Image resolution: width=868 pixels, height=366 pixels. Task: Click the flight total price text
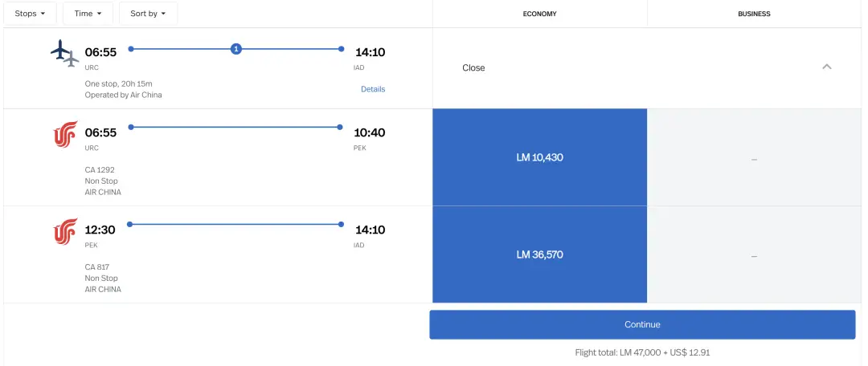tap(642, 352)
